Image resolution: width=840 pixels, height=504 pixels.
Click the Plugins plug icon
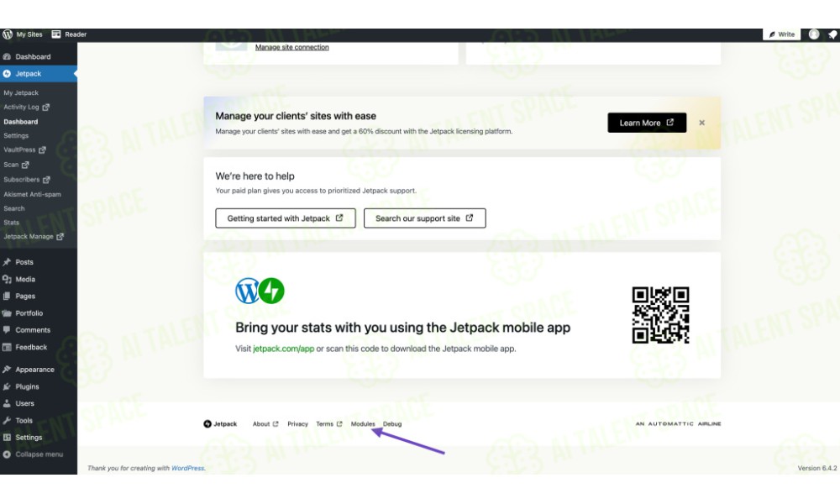(7, 386)
